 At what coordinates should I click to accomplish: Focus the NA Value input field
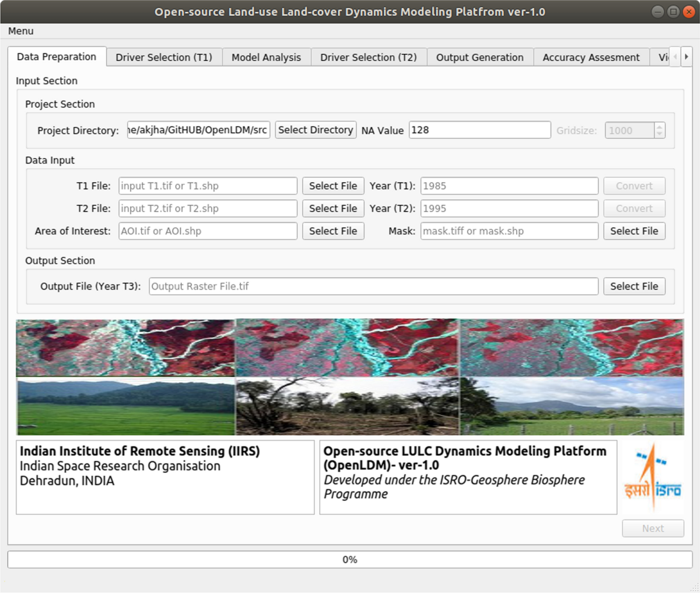480,130
